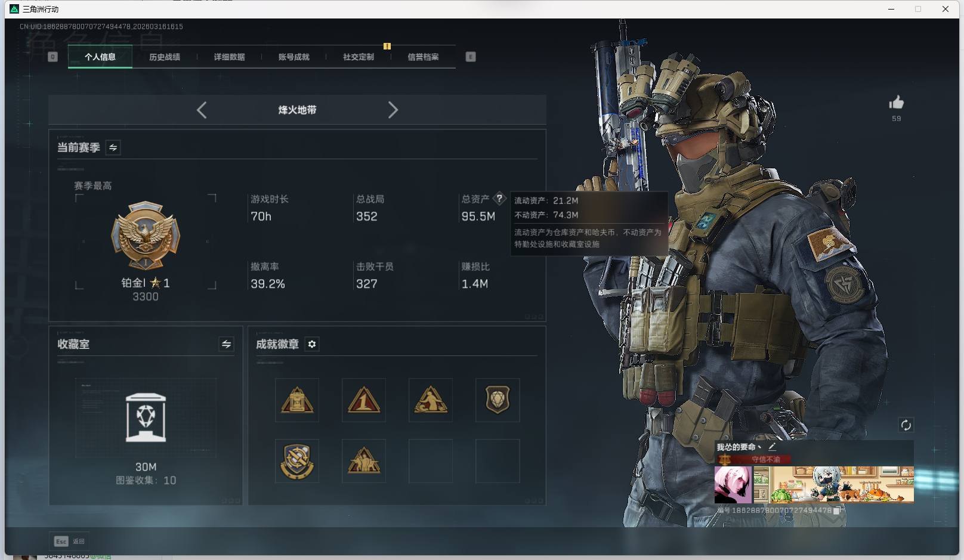Click the player avatar thumbnail
Image resolution: width=964 pixels, height=560 pixels.
coord(733,485)
